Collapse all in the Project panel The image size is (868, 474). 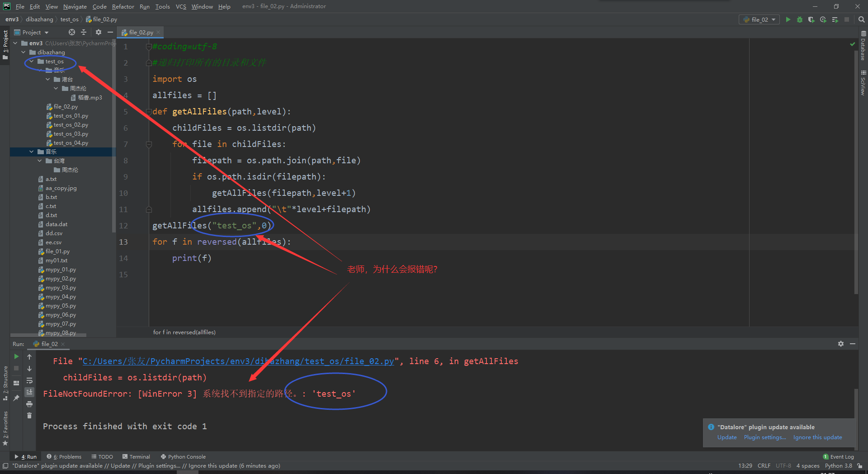(84, 32)
